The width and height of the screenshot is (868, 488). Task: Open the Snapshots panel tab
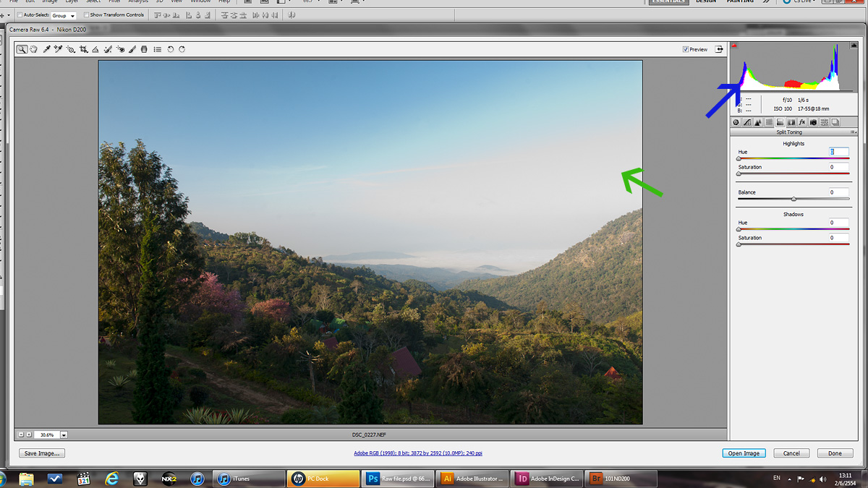point(835,122)
